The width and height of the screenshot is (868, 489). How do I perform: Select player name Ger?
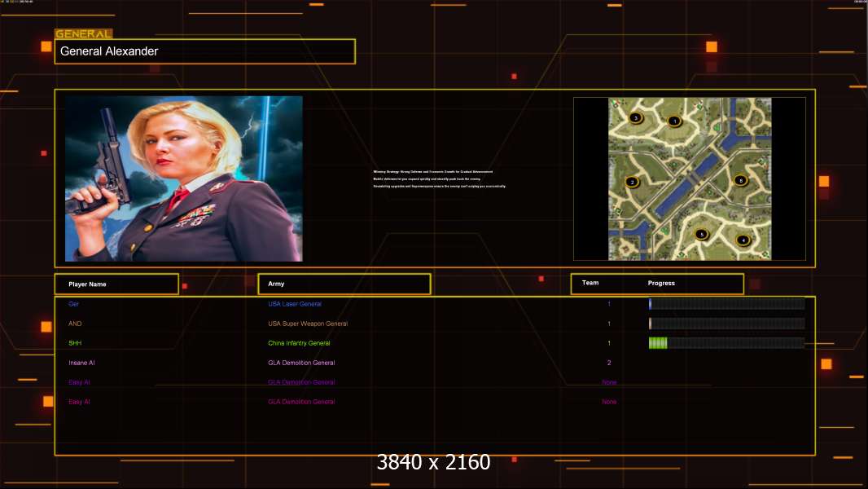point(73,304)
